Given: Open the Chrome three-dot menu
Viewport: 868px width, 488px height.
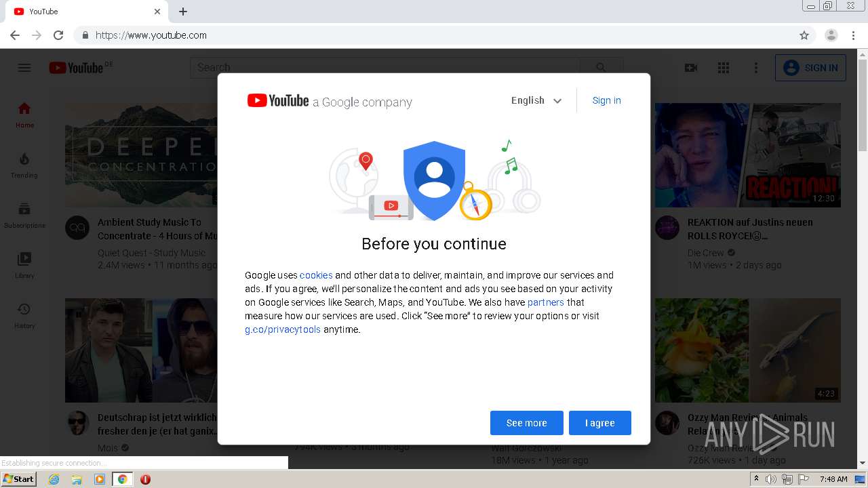Looking at the screenshot, I should [x=853, y=35].
